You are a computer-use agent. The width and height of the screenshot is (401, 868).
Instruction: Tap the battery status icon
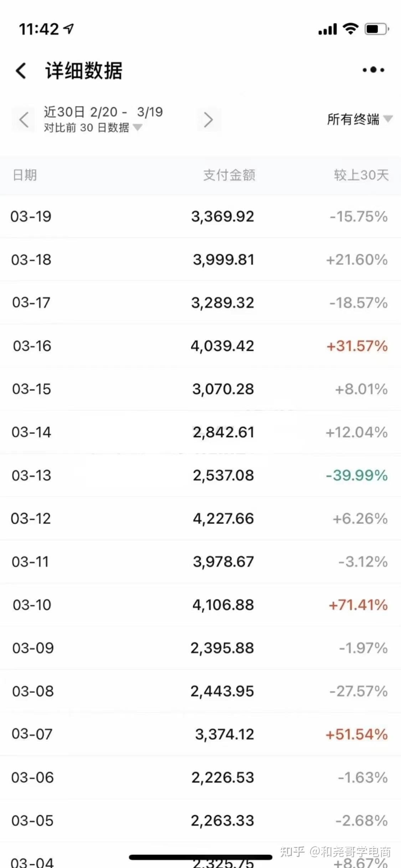coord(376,29)
